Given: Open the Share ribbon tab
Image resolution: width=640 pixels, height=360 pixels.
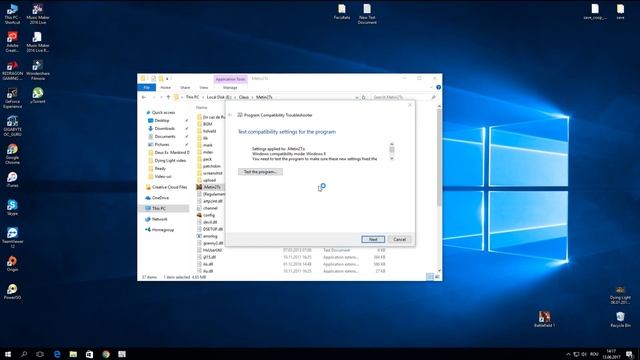Looking at the screenshot, I should [185, 87].
